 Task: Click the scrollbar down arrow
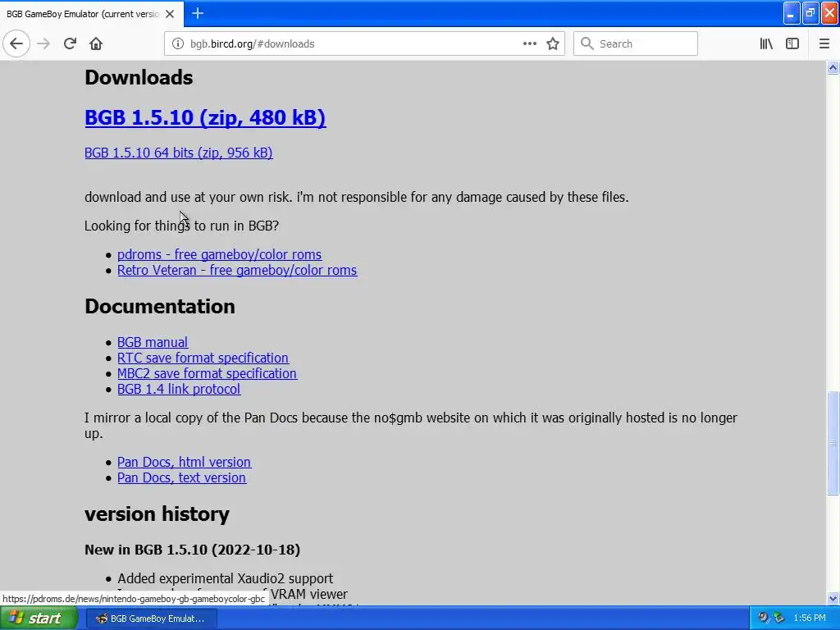pos(833,598)
